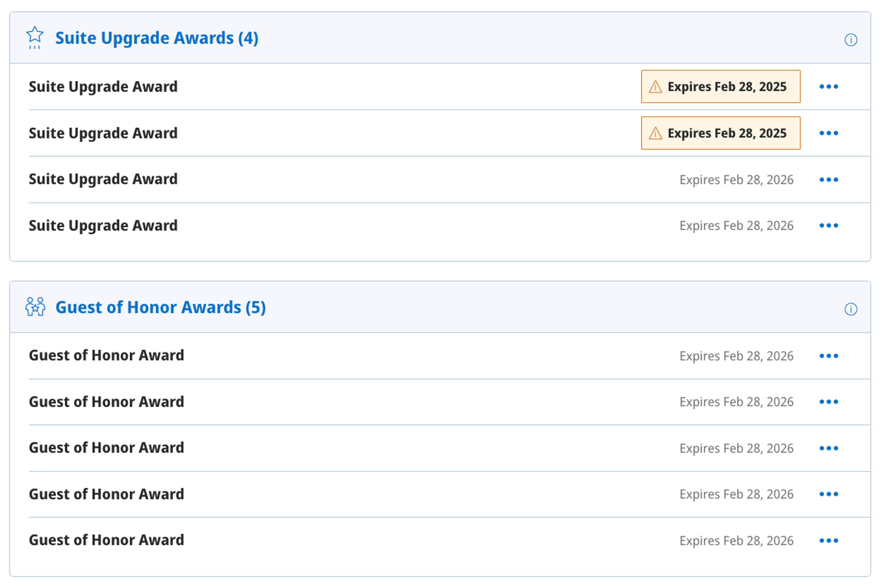Click warning triangle on first Suite Upgrade Award
Viewport: 883px width, 588px height.
click(x=655, y=87)
